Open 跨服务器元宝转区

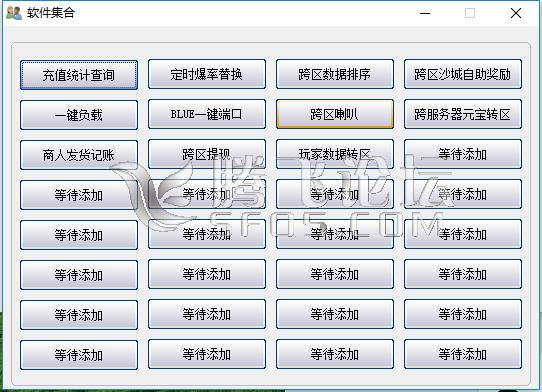[x=462, y=114]
